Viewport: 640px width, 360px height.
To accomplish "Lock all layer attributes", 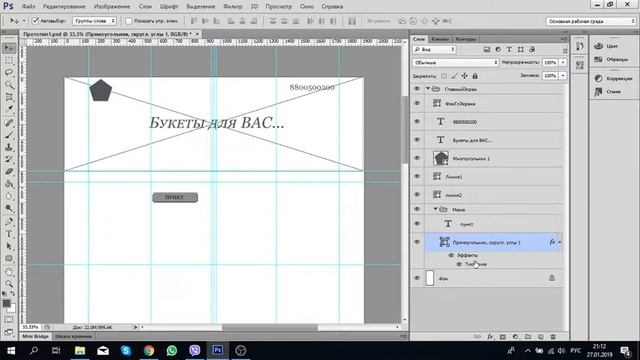I will [x=475, y=76].
